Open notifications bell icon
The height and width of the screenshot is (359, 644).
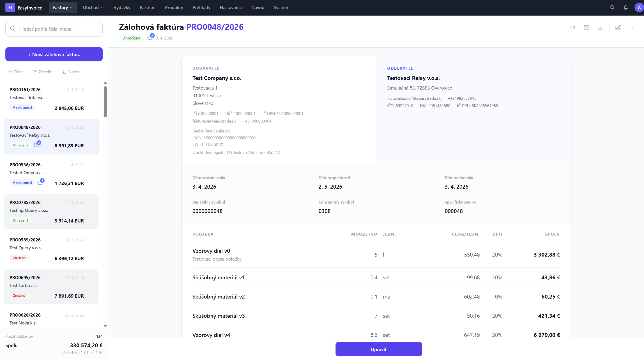tap(626, 7)
